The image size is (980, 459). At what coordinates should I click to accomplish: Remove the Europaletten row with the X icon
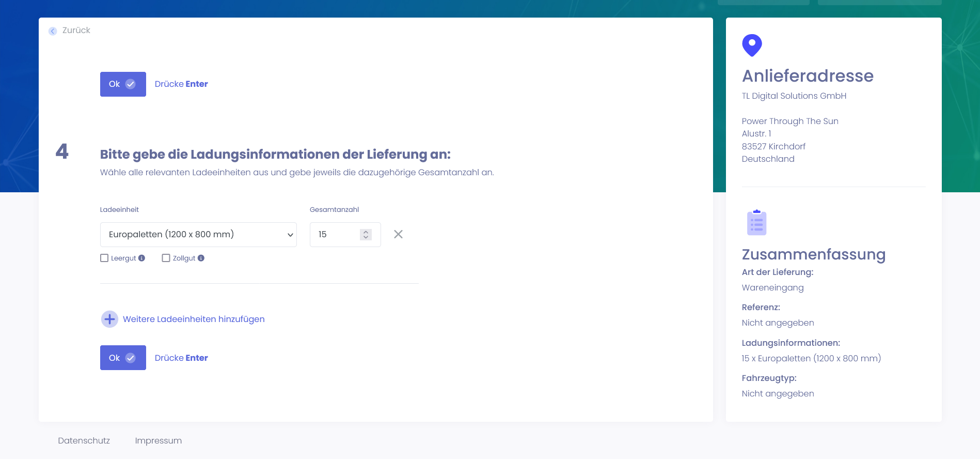point(398,234)
